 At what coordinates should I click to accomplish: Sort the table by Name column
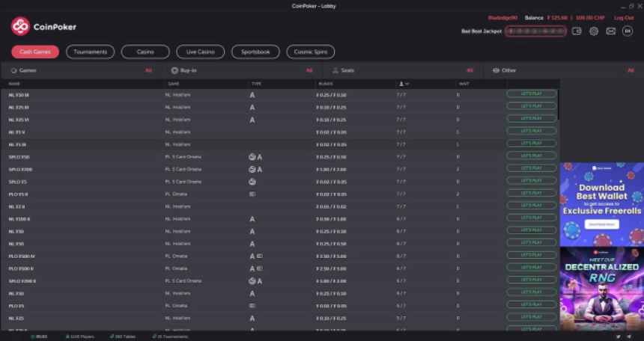pos(14,84)
